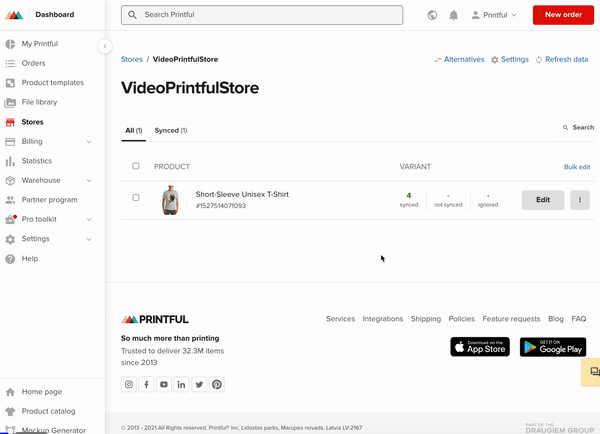Switch to the Synced (1) tab
This screenshot has height=434, width=600.
pos(171,131)
